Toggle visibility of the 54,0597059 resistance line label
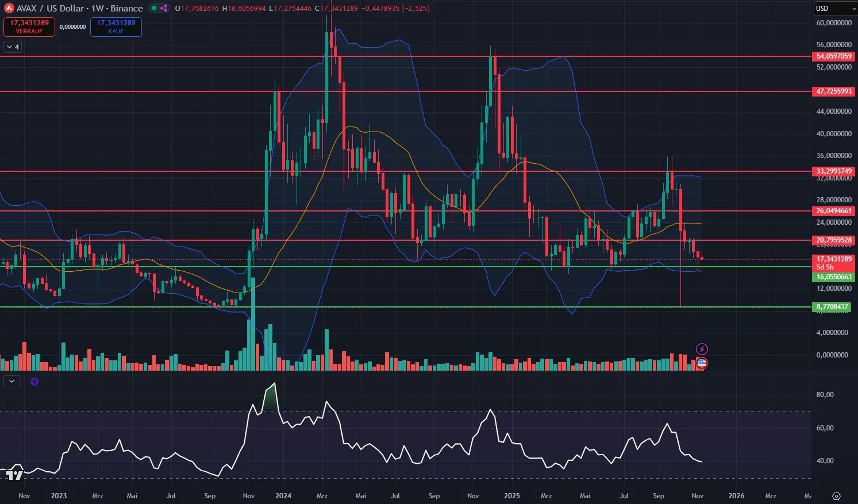Screen dimensions: 858x504 click(x=833, y=56)
